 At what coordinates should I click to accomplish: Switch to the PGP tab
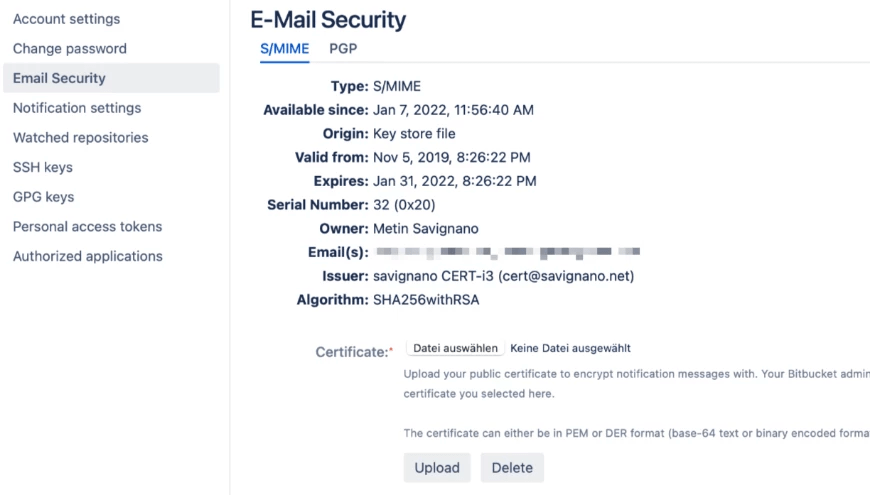343,48
